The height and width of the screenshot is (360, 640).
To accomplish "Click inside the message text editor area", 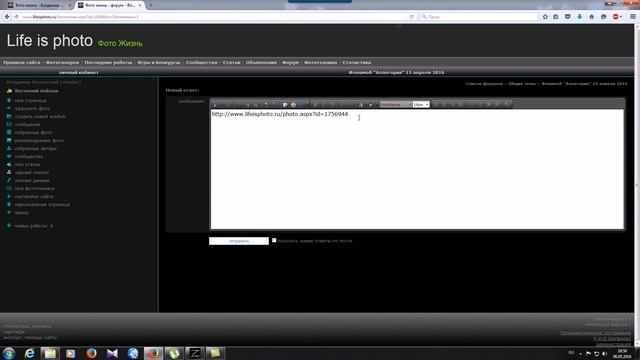I will (417, 169).
